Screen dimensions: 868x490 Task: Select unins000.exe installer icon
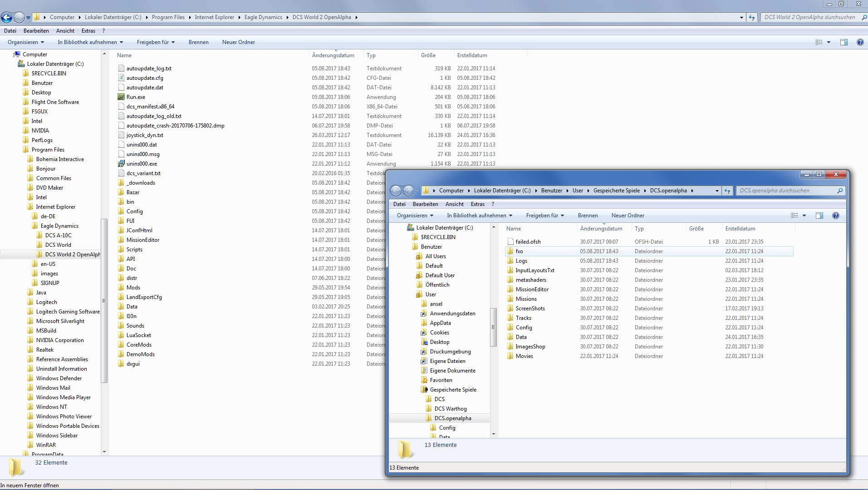coord(121,163)
